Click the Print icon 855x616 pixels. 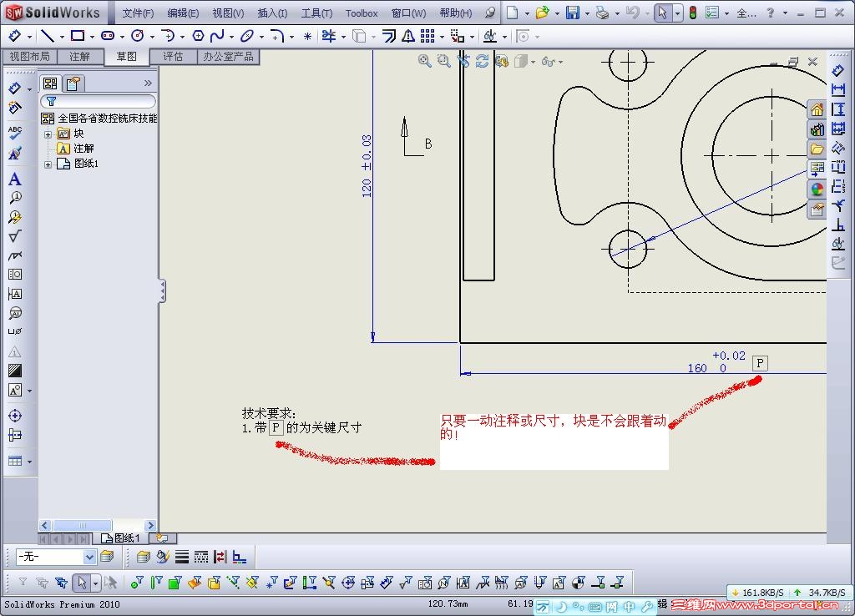pos(603,13)
